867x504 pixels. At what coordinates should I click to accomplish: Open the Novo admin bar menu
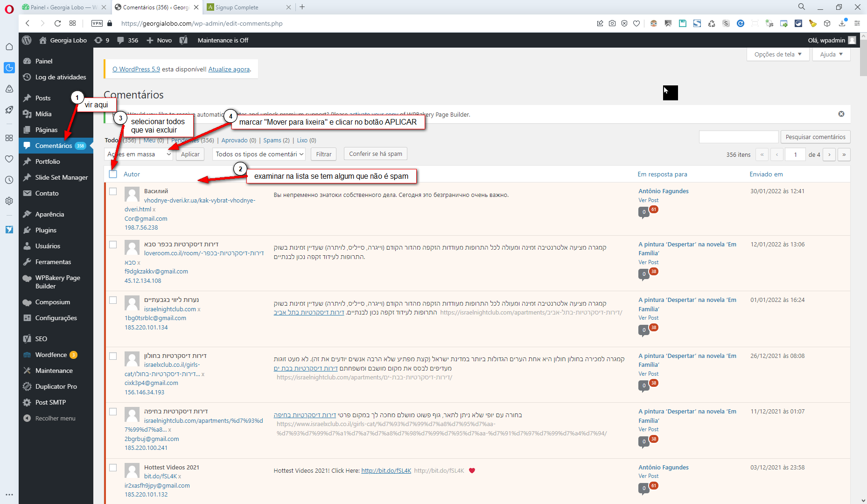click(159, 40)
